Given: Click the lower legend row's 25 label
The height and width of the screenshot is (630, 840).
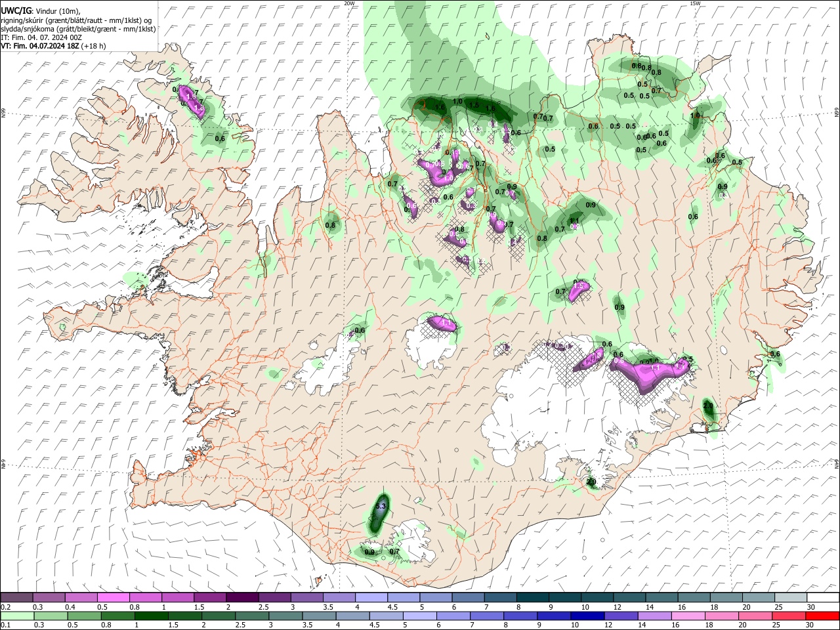Looking at the screenshot, I should pyautogui.click(x=778, y=625).
